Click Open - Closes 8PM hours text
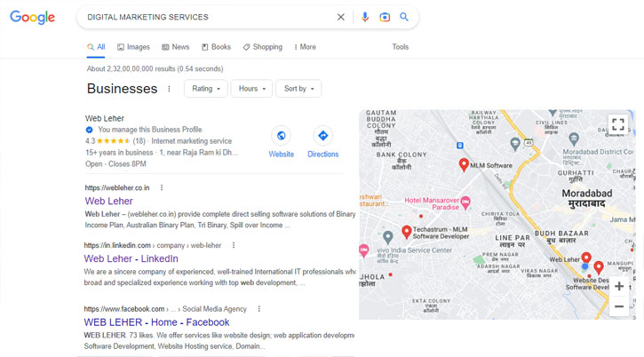The height and width of the screenshot is (357, 644). tap(115, 164)
